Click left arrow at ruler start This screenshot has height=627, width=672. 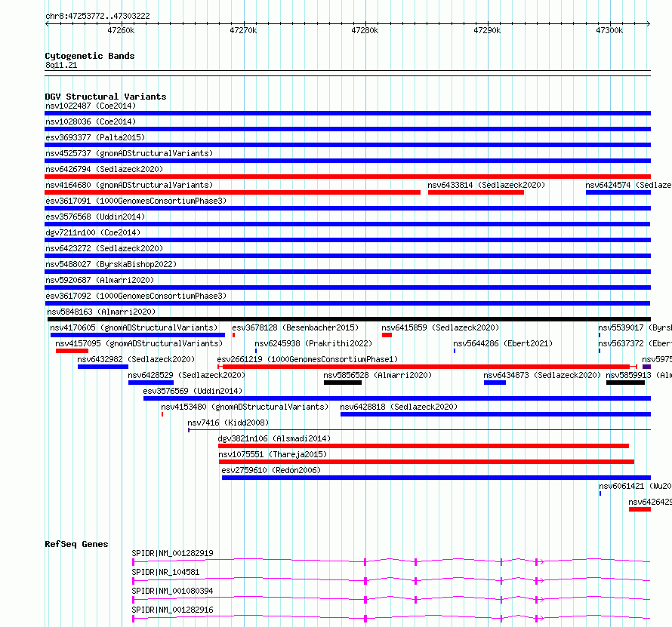click(47, 23)
